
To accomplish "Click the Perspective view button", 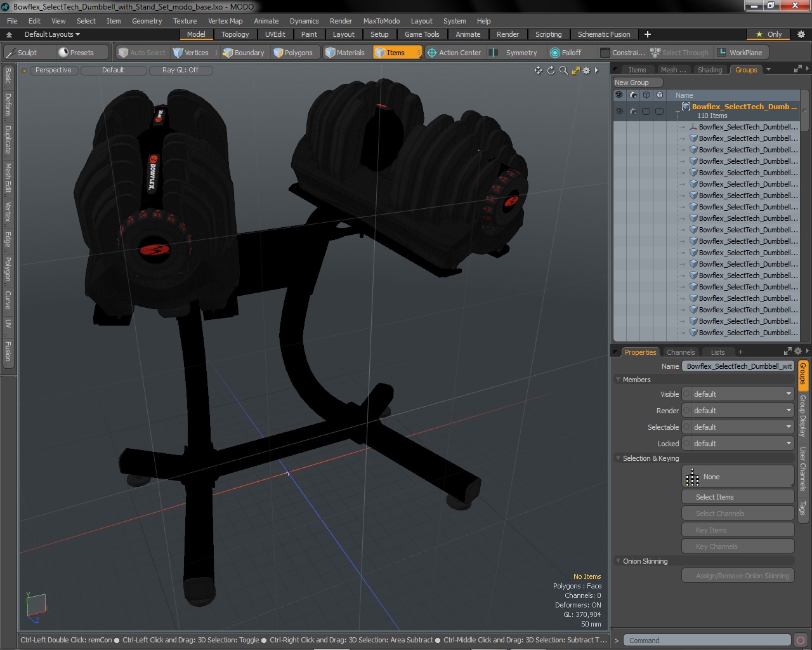I will [x=53, y=70].
